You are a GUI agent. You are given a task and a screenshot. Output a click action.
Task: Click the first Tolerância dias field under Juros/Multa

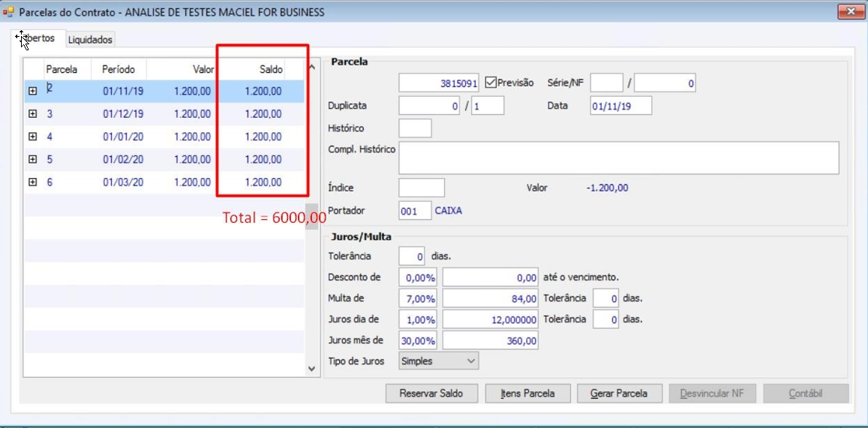412,256
